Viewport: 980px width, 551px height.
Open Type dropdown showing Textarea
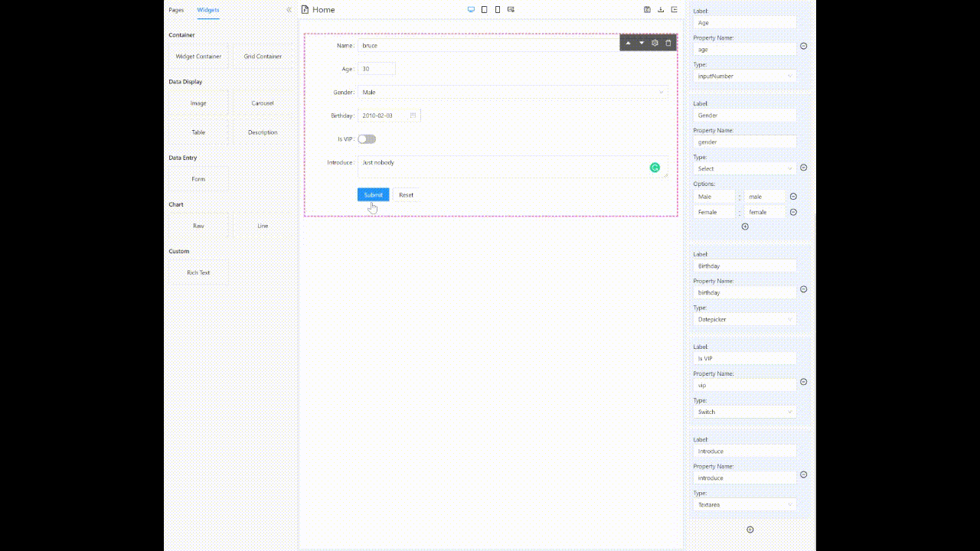coord(745,504)
